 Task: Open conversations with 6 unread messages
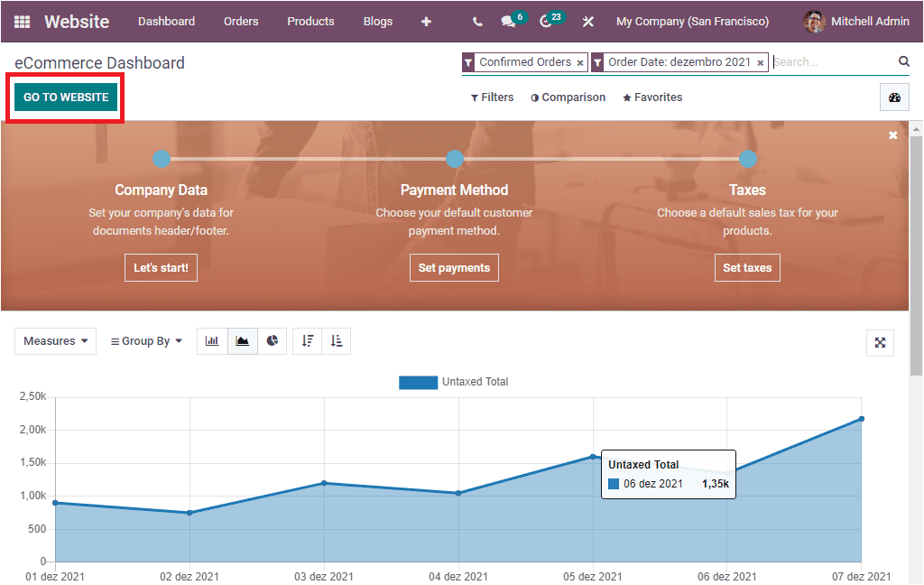pos(508,21)
